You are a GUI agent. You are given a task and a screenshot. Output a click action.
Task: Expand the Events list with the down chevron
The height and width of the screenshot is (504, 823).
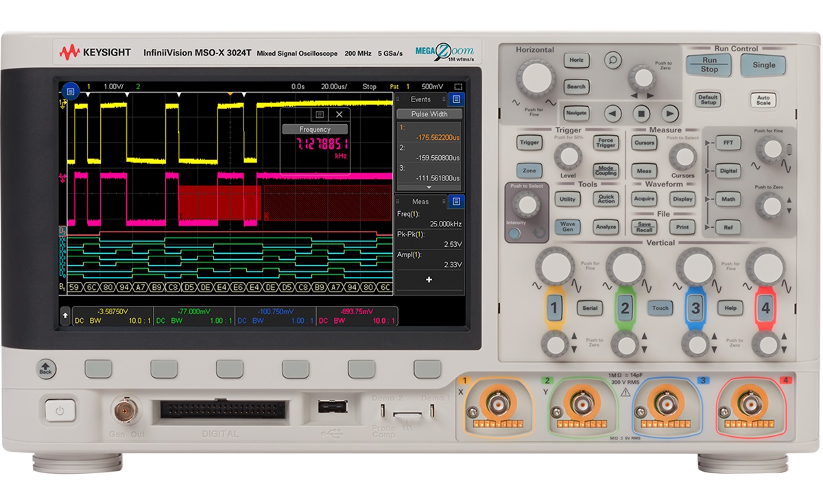[x=429, y=187]
